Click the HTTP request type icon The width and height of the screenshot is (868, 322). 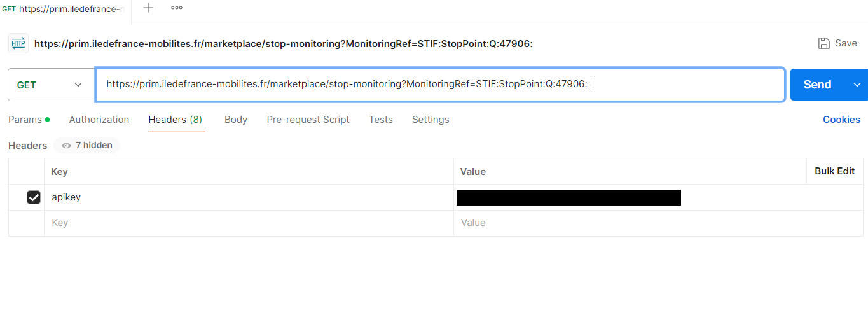(18, 43)
